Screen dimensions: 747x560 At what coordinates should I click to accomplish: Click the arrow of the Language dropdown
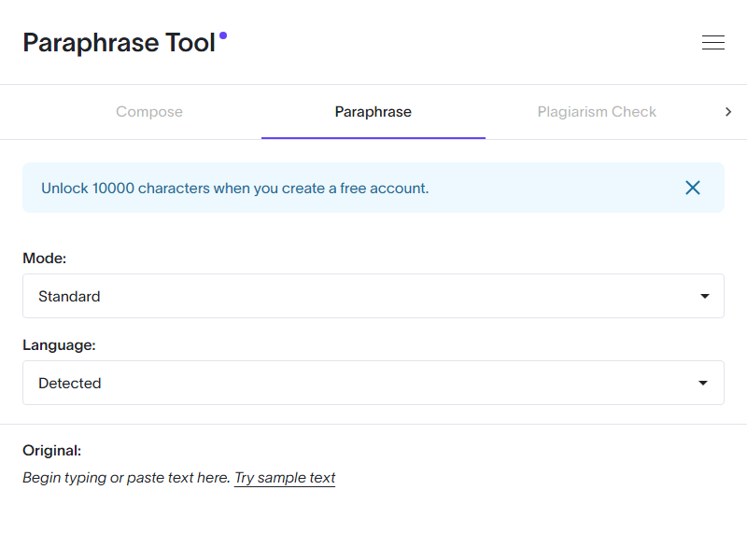[704, 383]
